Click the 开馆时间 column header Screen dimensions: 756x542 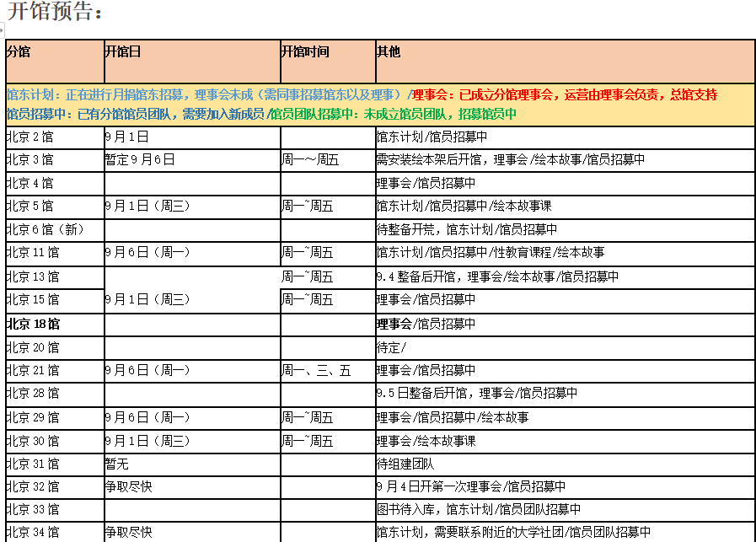coord(327,60)
